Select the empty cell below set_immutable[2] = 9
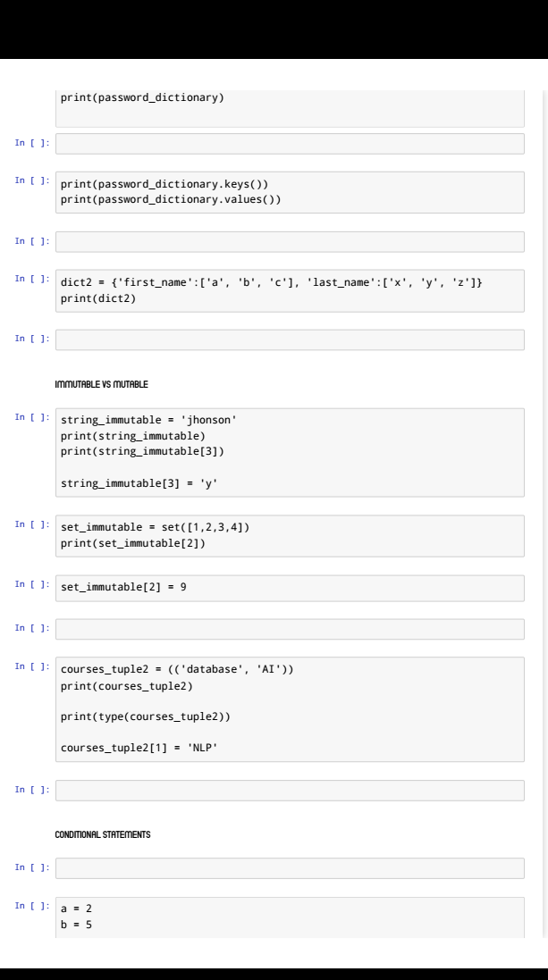Viewport: 548px width, 980px height. 290,630
